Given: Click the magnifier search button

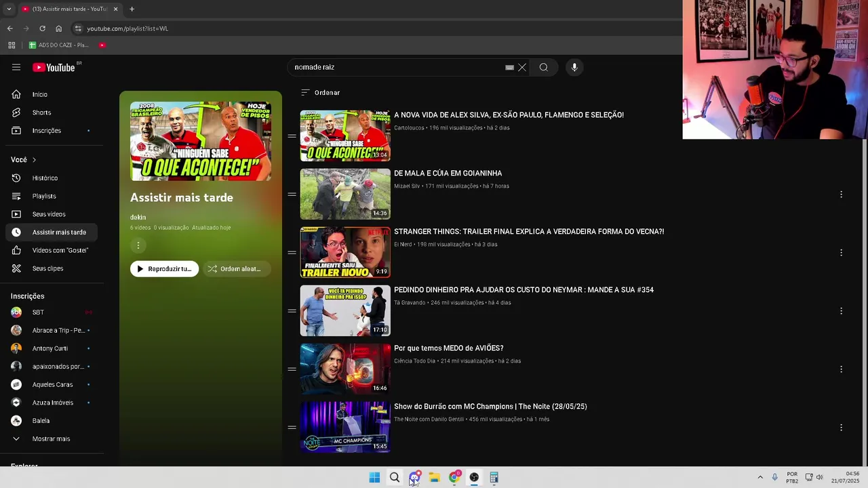Looking at the screenshot, I should pyautogui.click(x=543, y=67).
